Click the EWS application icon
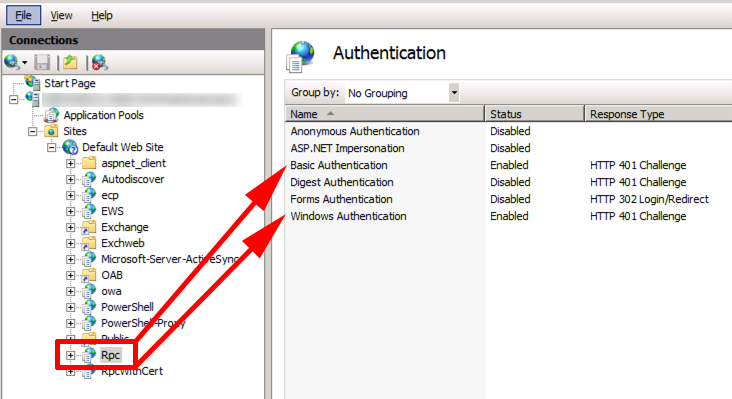This screenshot has width=732, height=399. pyautogui.click(x=89, y=211)
